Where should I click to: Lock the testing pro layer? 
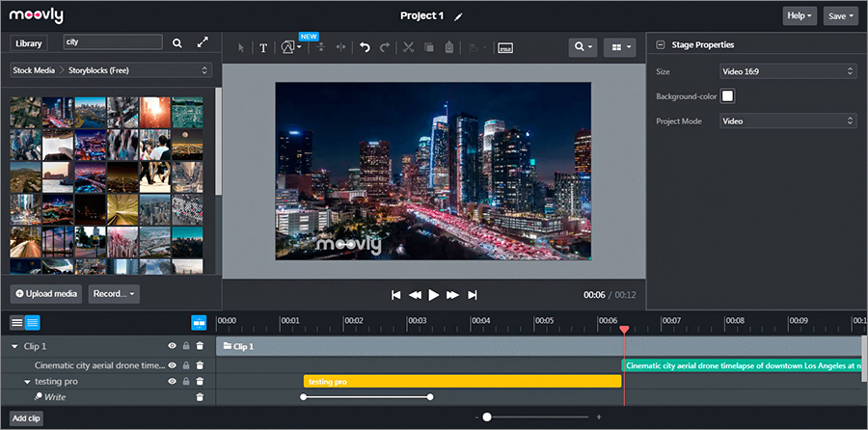[x=186, y=381]
